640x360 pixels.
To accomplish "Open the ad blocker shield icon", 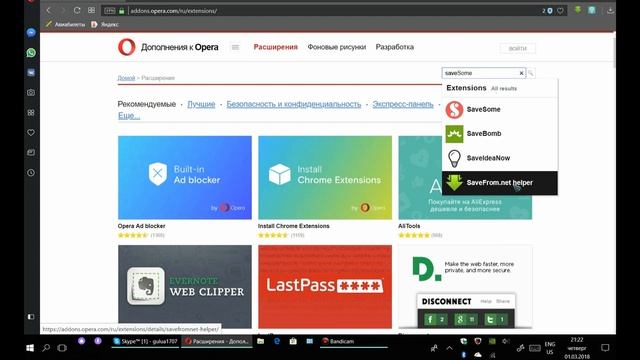I will [550, 11].
